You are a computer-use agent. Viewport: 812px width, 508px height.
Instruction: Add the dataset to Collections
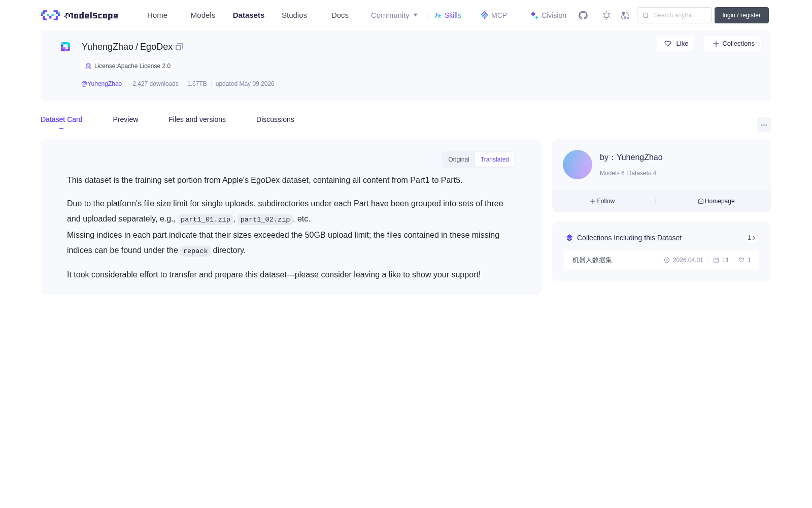733,44
